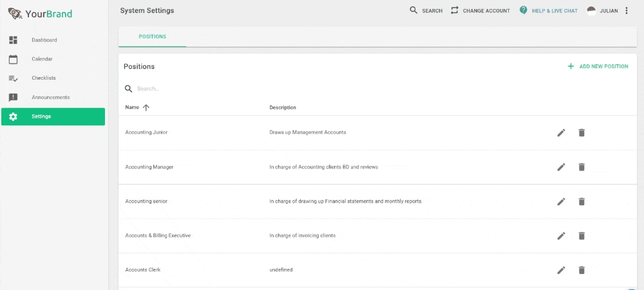The height and width of the screenshot is (290, 644).
Task: Select the Checklists sidebar icon
Action: click(13, 78)
